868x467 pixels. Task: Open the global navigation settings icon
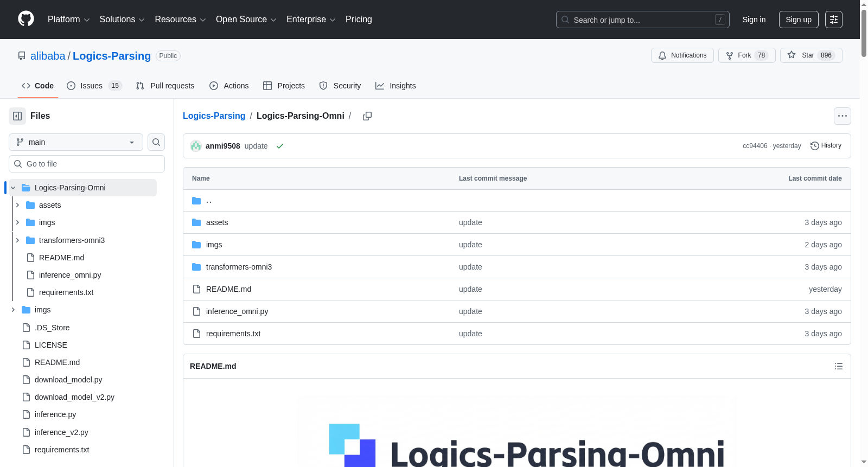pyautogui.click(x=834, y=20)
